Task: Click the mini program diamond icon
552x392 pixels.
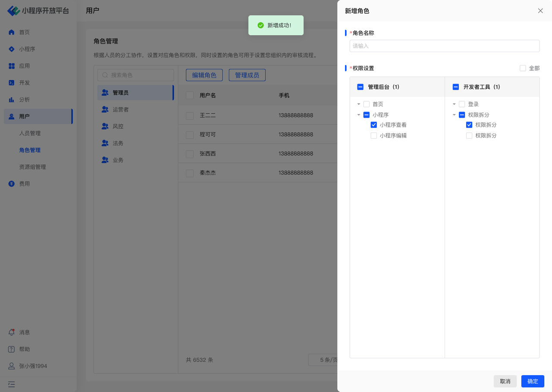Action: [12, 49]
